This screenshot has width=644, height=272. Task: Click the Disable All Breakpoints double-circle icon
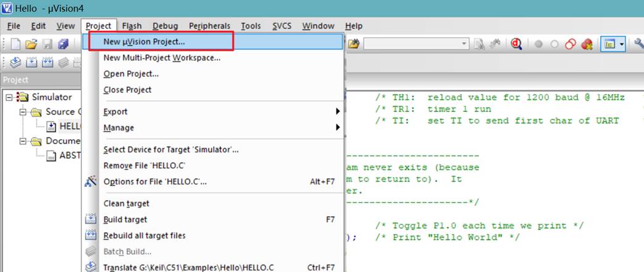pos(570,44)
